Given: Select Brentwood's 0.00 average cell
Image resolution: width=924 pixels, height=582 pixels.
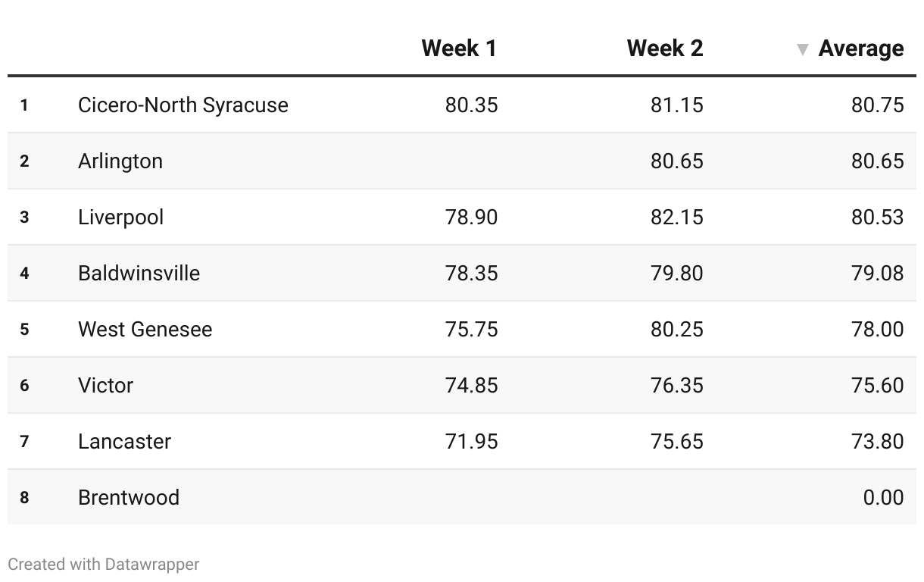Looking at the screenshot, I should [883, 497].
